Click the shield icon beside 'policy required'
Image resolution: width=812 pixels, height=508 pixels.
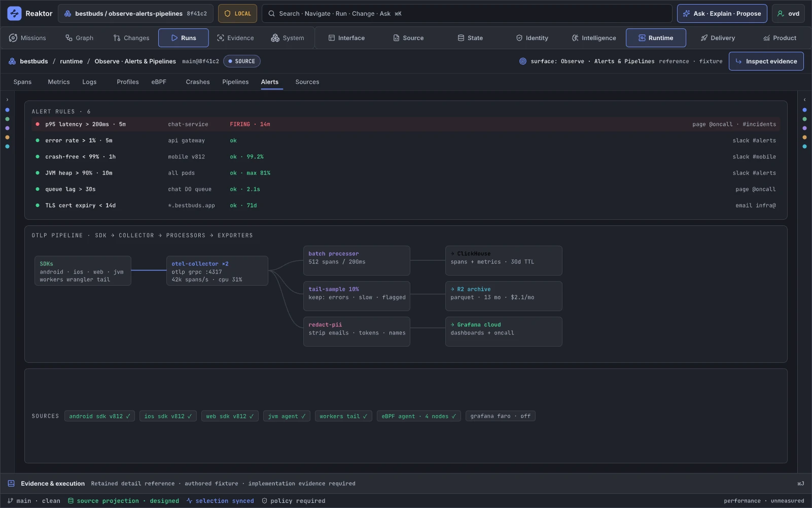pos(264,501)
